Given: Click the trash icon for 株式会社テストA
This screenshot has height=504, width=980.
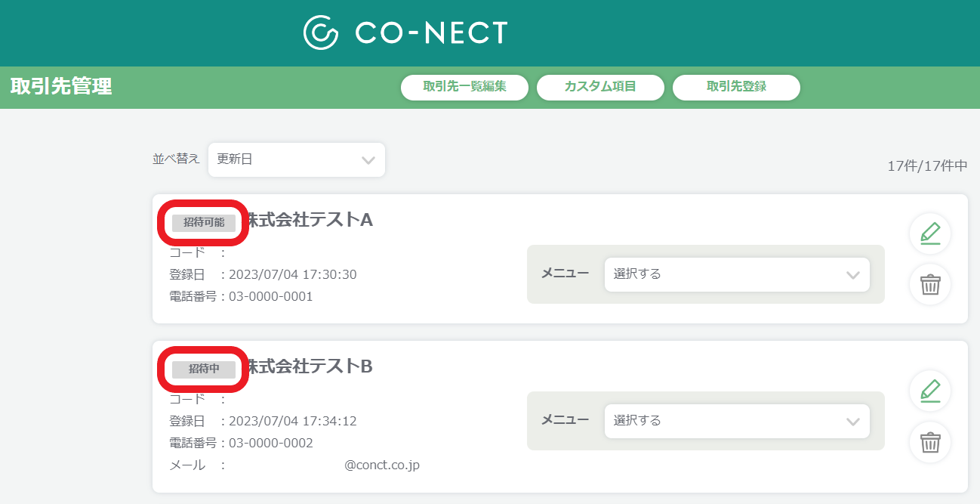Looking at the screenshot, I should tap(930, 285).
